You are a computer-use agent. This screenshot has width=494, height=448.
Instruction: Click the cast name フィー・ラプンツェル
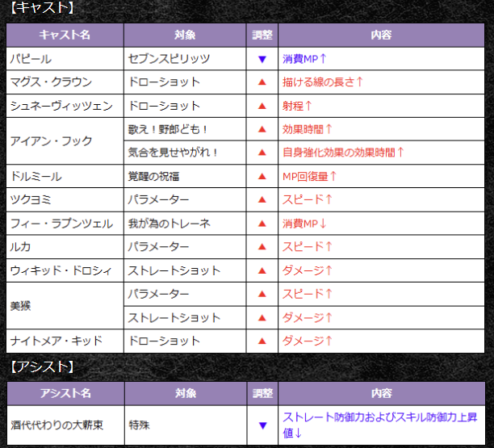coord(61,224)
